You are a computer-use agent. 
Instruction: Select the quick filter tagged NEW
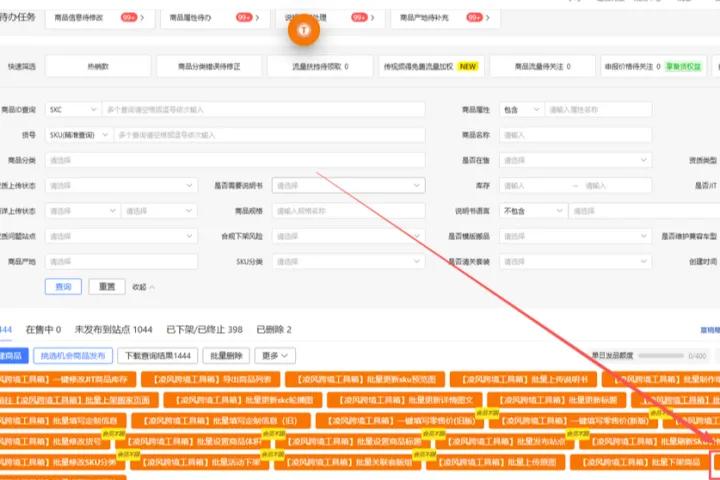432,66
